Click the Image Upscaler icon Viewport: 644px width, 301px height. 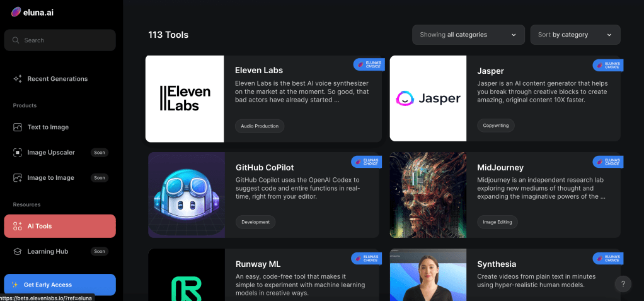point(17,153)
